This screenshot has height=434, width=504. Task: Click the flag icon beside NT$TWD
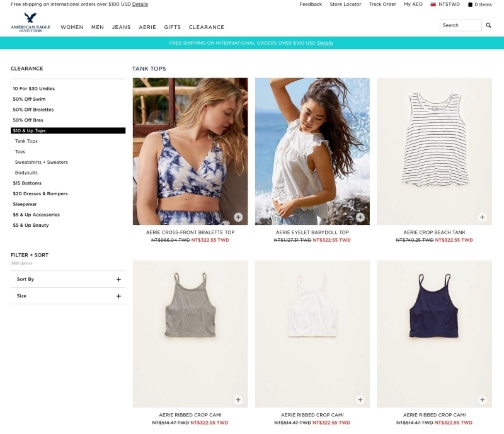[433, 4]
